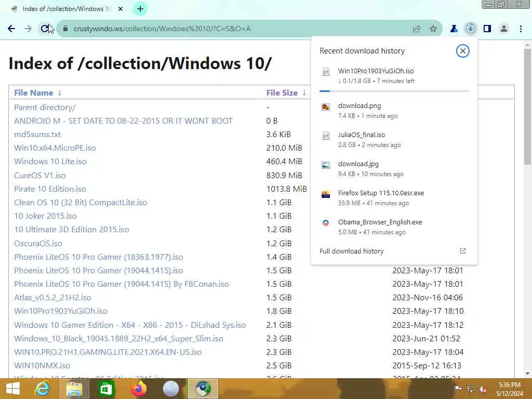Click Pirate 10 Edition.iso link
The height and width of the screenshot is (399, 532).
(x=50, y=189)
